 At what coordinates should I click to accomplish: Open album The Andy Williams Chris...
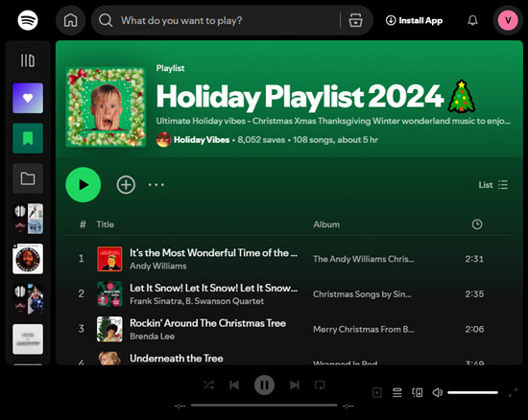click(364, 259)
